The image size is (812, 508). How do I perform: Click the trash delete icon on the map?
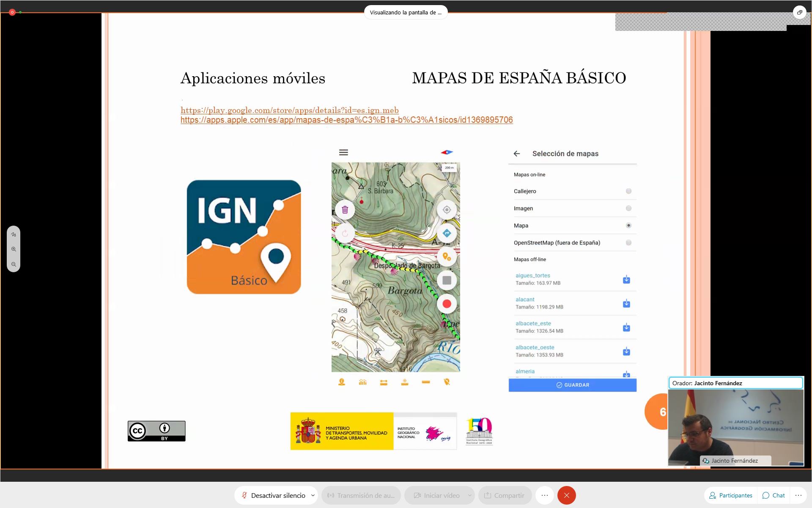pos(345,210)
